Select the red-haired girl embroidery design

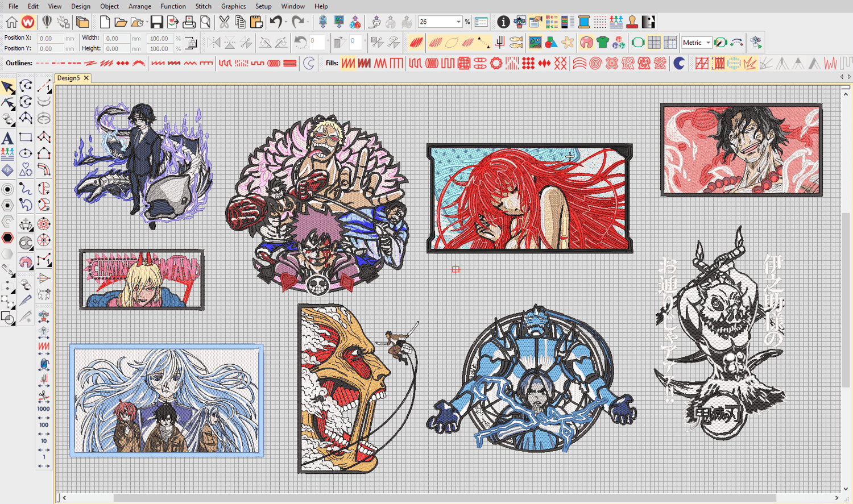tap(529, 198)
